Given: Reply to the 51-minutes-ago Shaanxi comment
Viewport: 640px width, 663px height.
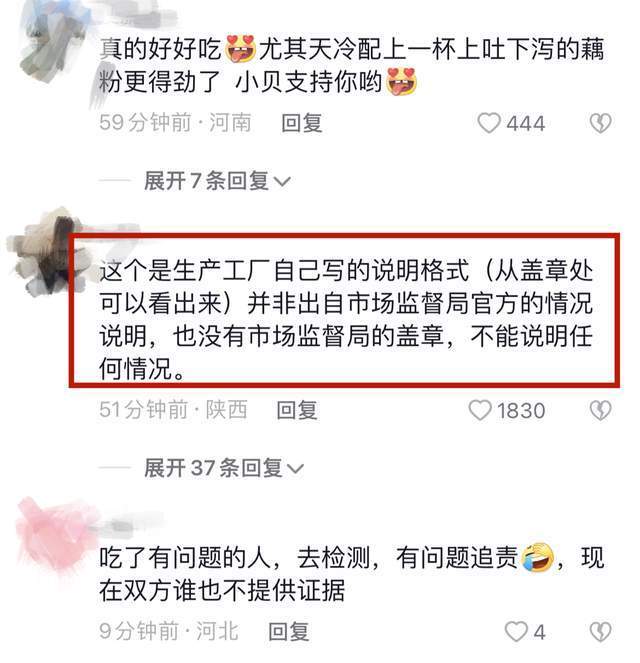Looking at the screenshot, I should [297, 410].
